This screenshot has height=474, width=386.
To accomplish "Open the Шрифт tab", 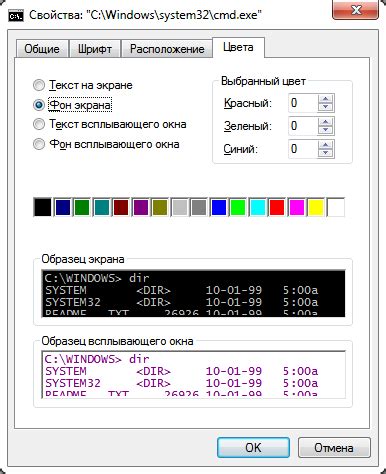I will pyautogui.click(x=95, y=49).
